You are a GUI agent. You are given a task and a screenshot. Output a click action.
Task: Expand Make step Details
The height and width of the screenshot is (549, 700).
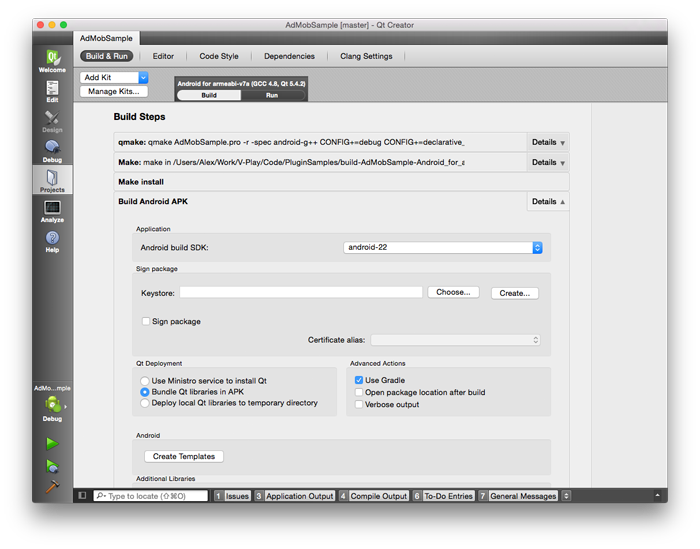(548, 162)
